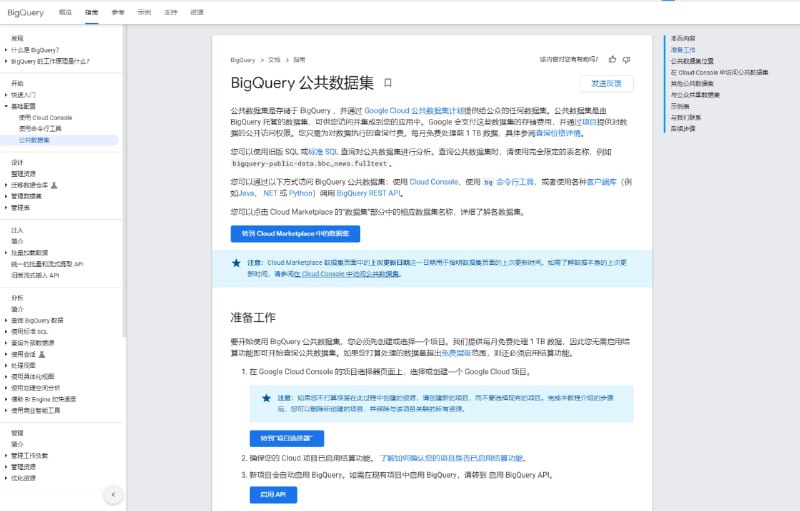
Task: Click 文档 in the breadcrumb
Action: (x=274, y=60)
